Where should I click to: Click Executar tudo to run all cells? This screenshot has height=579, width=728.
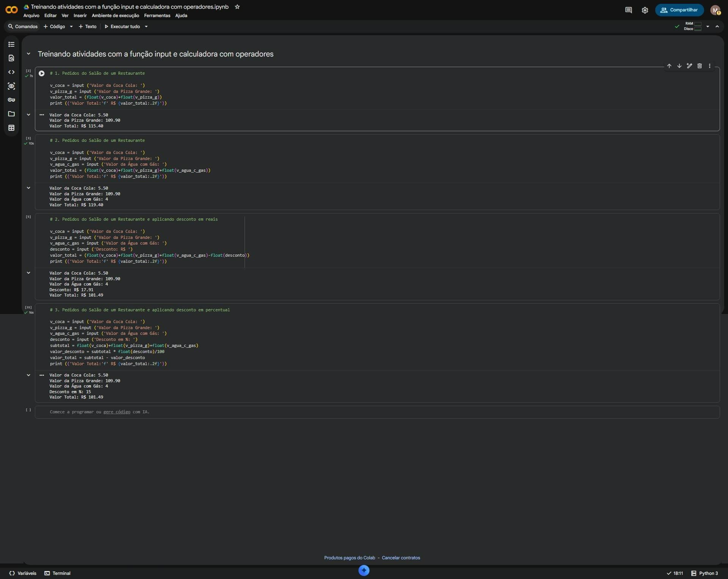122,27
